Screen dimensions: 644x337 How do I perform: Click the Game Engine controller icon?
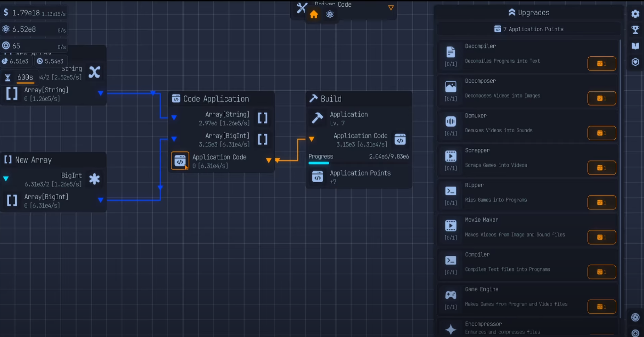tap(450, 295)
